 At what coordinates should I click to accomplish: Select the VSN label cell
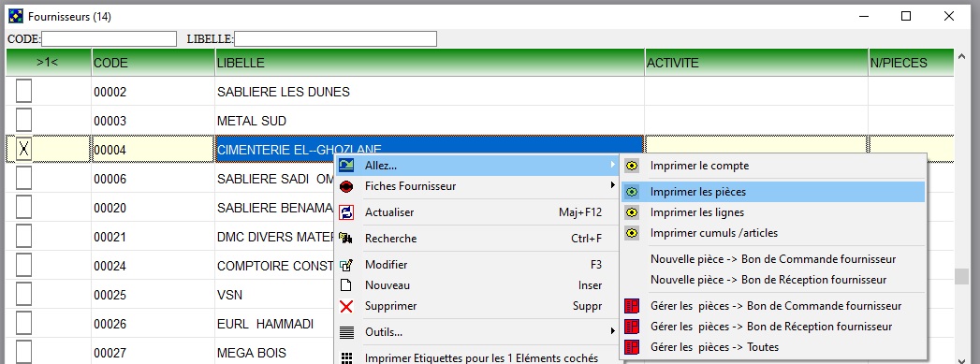(229, 295)
